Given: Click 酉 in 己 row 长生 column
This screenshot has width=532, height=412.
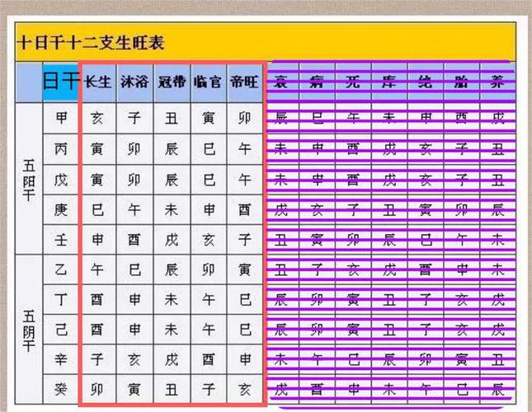Looking at the screenshot, I should tap(97, 330).
